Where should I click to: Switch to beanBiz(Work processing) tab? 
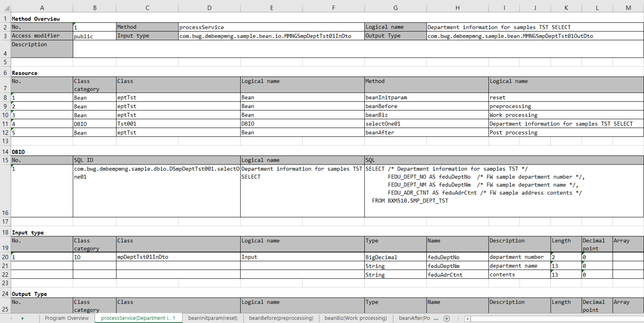coord(356,318)
